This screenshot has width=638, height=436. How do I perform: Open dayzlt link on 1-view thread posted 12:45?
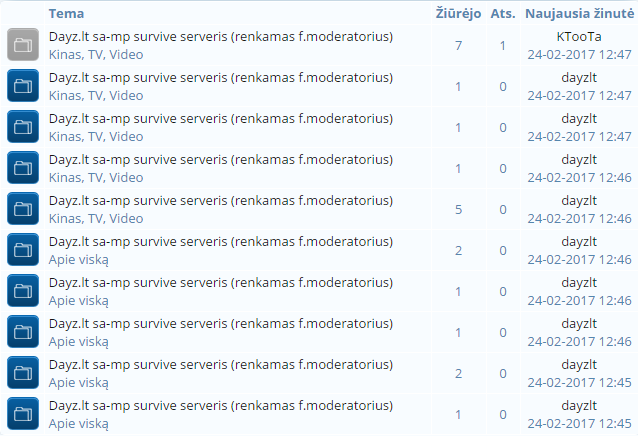click(579, 406)
